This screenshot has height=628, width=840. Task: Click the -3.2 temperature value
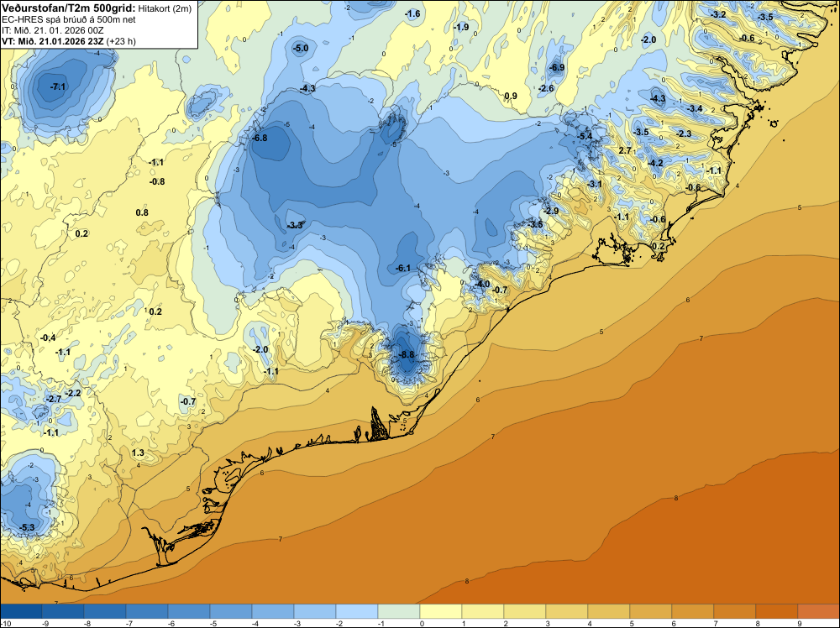[718, 14]
